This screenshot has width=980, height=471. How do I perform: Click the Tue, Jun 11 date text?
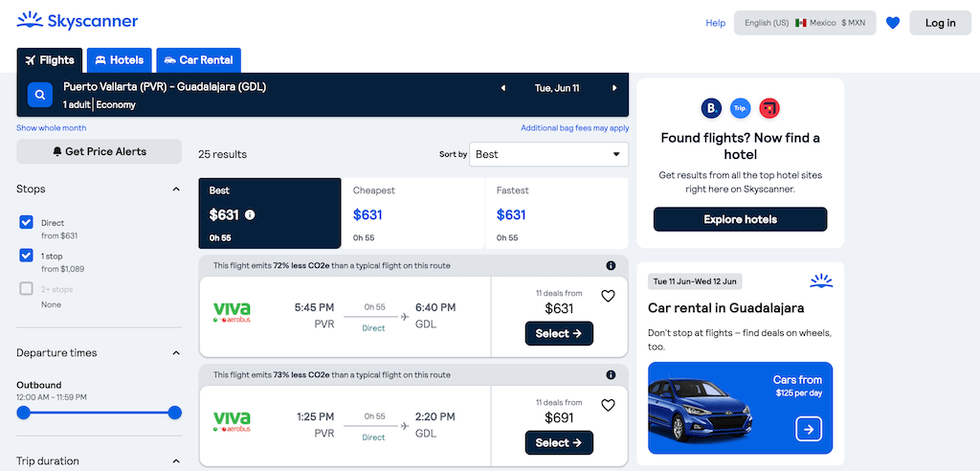[557, 88]
